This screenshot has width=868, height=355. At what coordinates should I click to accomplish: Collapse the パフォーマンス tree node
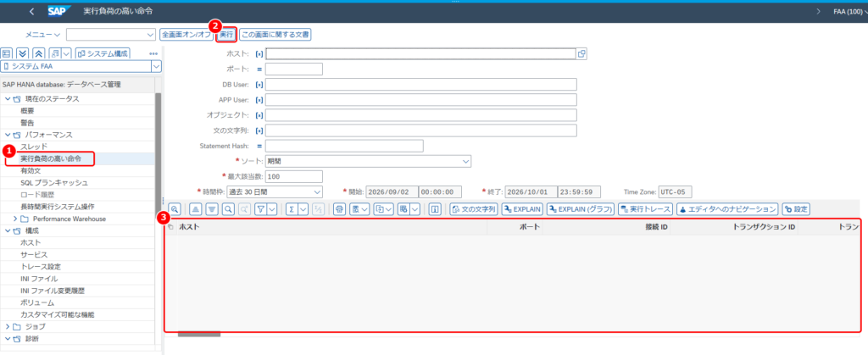(x=8, y=135)
